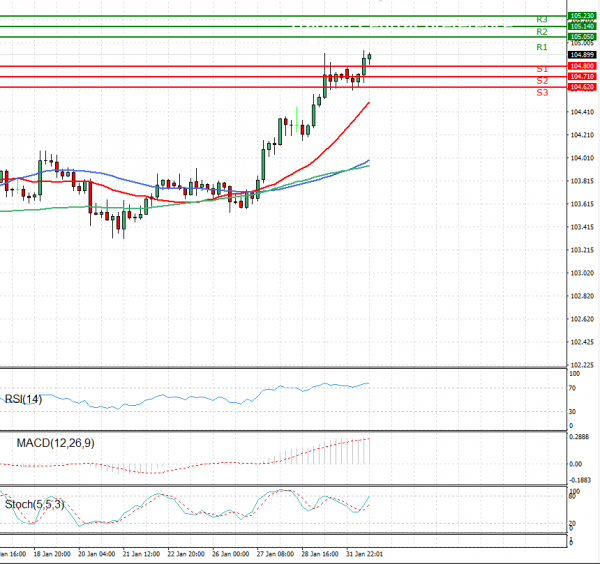The width and height of the screenshot is (600, 564).
Task: Click the S2 support label
Action: [x=542, y=81]
